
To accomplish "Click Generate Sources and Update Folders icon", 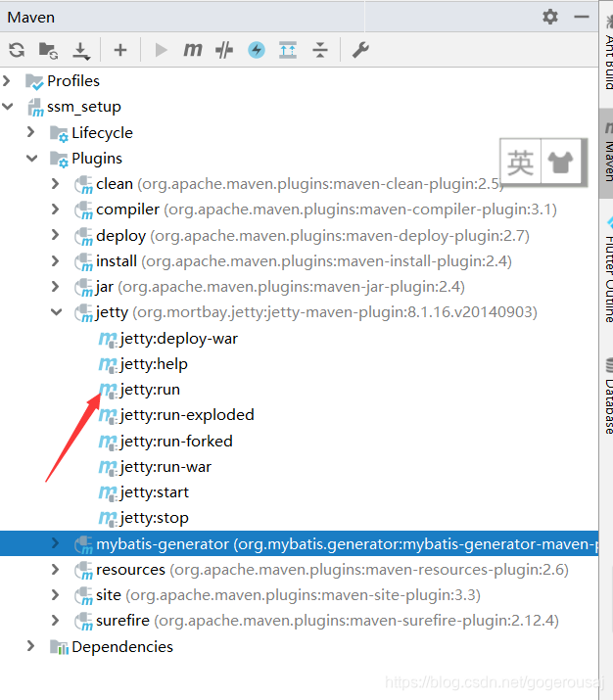I will click(x=48, y=51).
